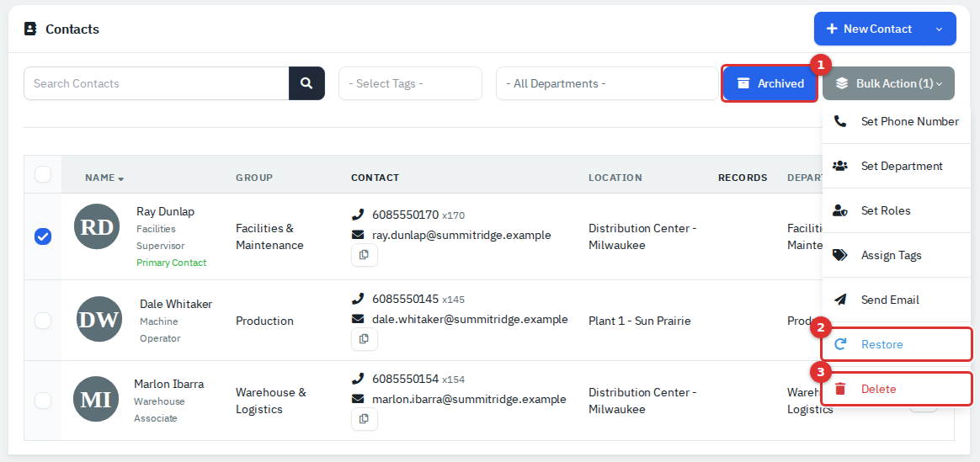The height and width of the screenshot is (462, 980).
Task: Uncheck Ray Dunlap's row checkbox
Action: click(43, 236)
